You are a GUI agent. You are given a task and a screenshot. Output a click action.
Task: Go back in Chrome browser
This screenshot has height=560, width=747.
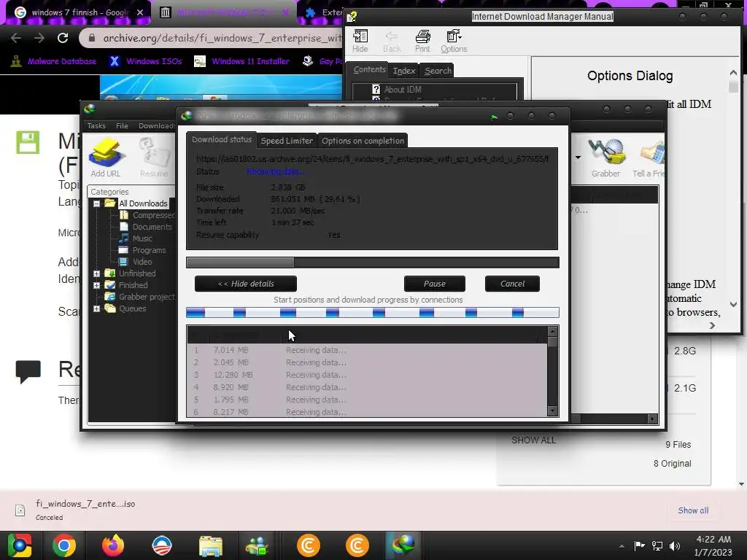pos(16,38)
